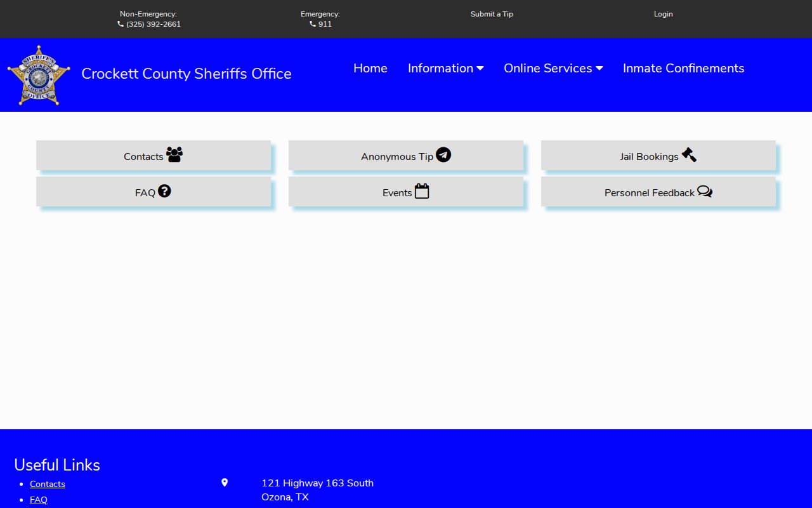Click the sheriff star badge logo
812x508 pixels.
point(39,75)
